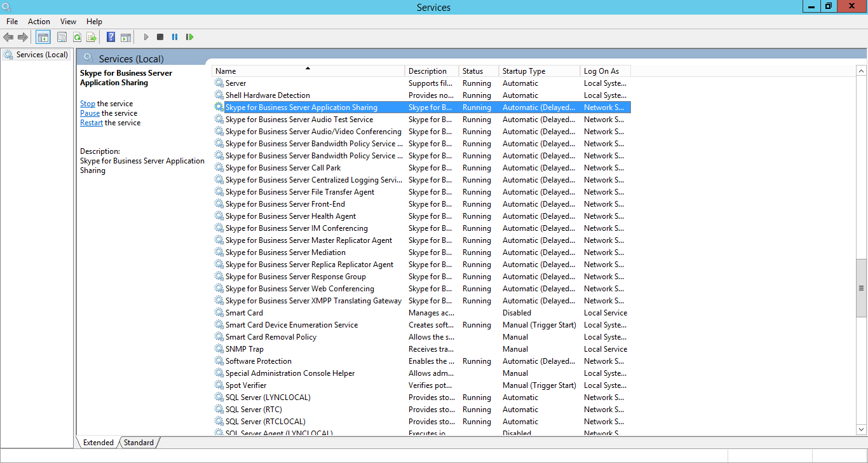
Task: Select Skype for Business Server Audio/Video Conferencing
Action: 421,132
